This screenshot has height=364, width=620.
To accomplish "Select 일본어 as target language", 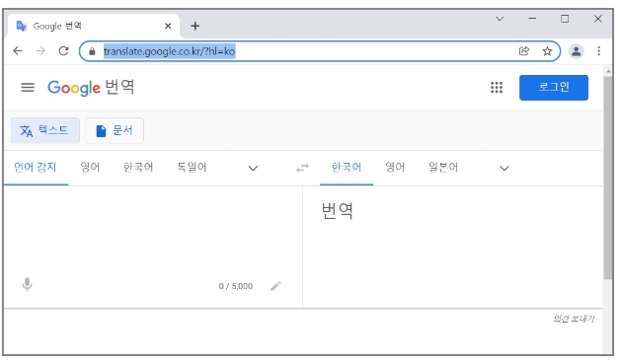I will pos(443,167).
